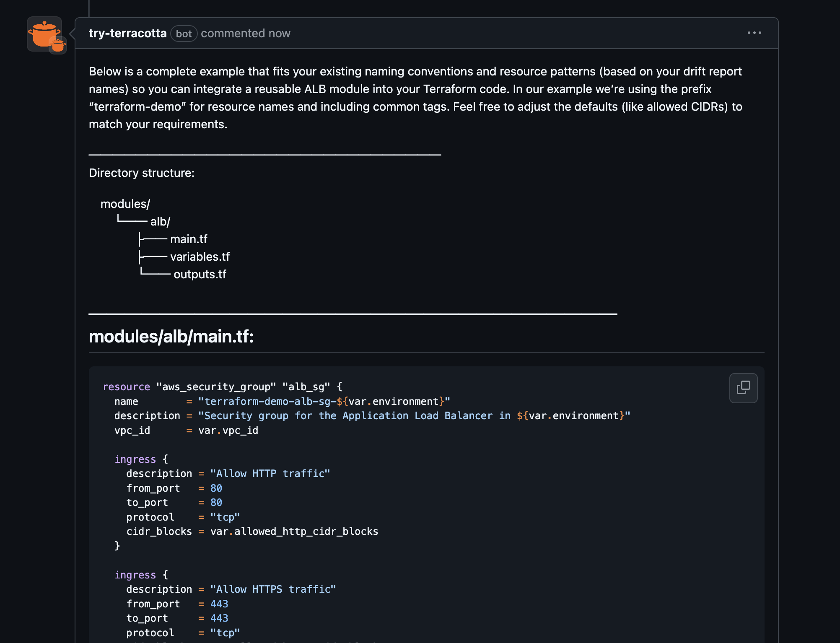This screenshot has height=643, width=840.
Task: Click the small pot badge on avatar
Action: point(58,45)
